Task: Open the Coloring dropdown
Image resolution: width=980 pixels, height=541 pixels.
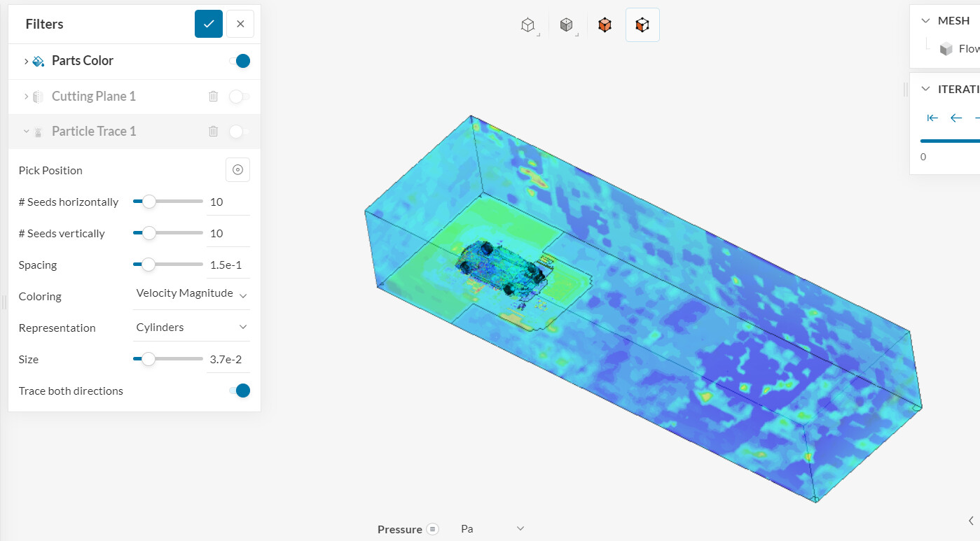Action: (x=191, y=295)
